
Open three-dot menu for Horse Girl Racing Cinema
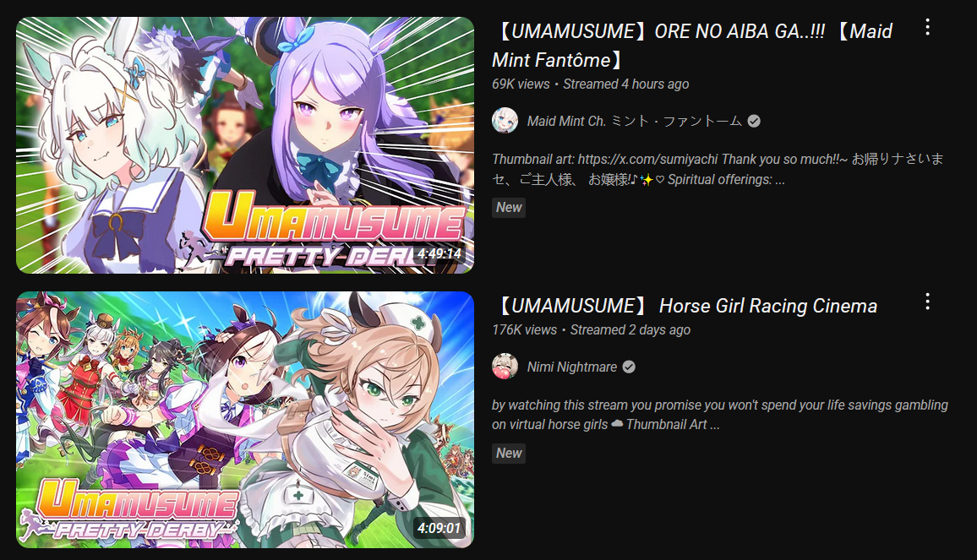(x=927, y=302)
